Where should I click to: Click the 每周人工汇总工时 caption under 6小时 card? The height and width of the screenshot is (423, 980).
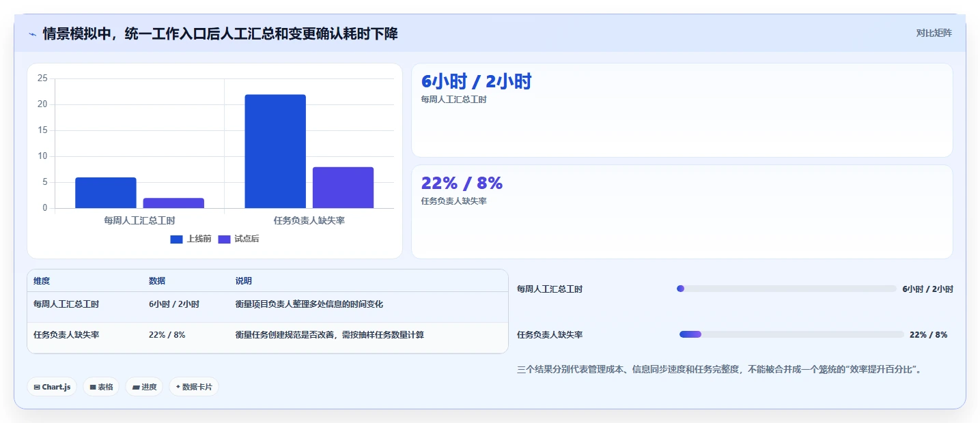pyautogui.click(x=453, y=100)
